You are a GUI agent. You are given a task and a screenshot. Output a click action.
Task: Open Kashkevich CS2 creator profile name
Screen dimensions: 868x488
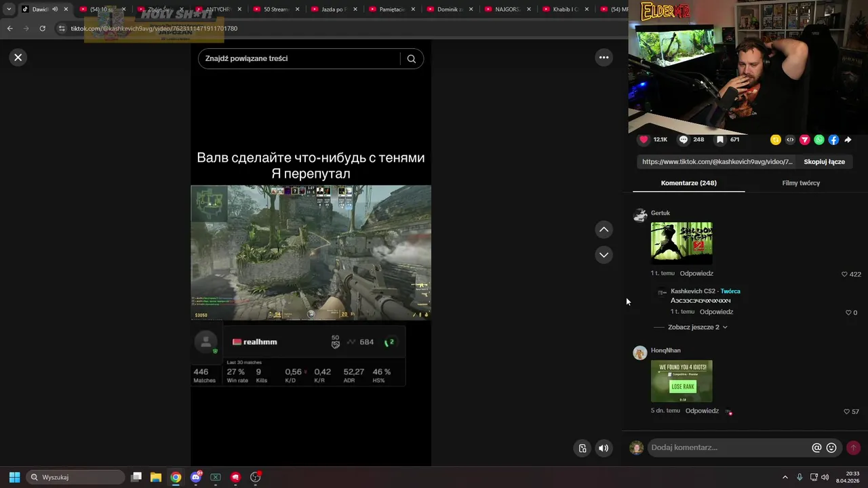coord(693,291)
